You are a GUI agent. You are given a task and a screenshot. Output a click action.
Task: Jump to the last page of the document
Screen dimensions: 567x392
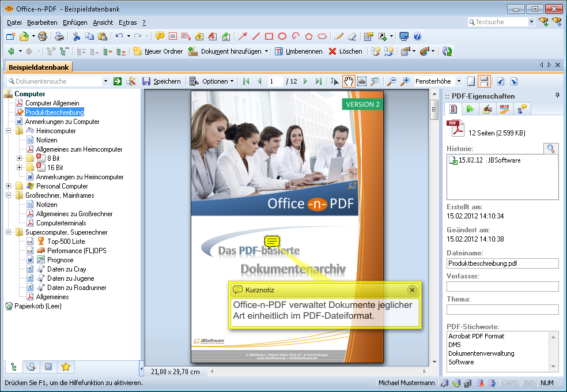pos(318,81)
